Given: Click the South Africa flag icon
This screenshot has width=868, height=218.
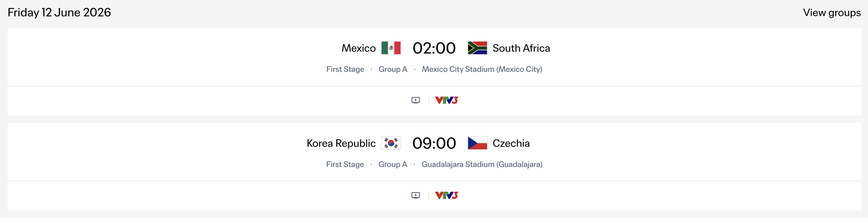Looking at the screenshot, I should tap(477, 48).
